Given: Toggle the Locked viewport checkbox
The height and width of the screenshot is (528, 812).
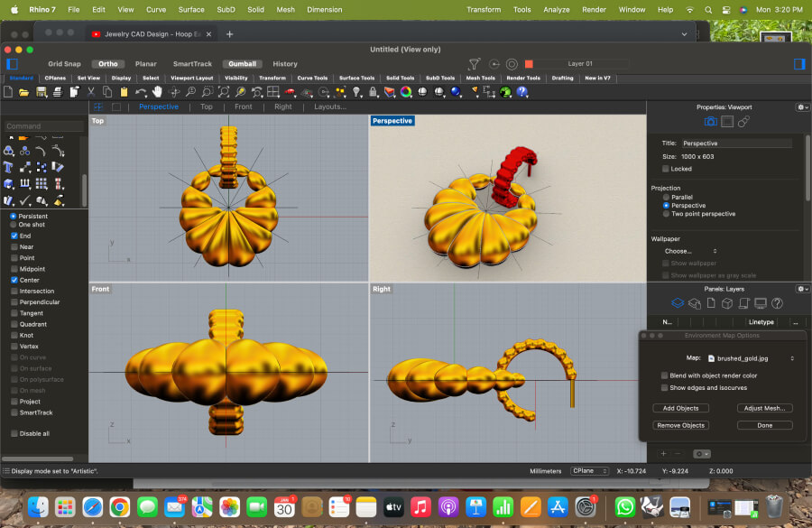Looking at the screenshot, I should click(x=666, y=169).
